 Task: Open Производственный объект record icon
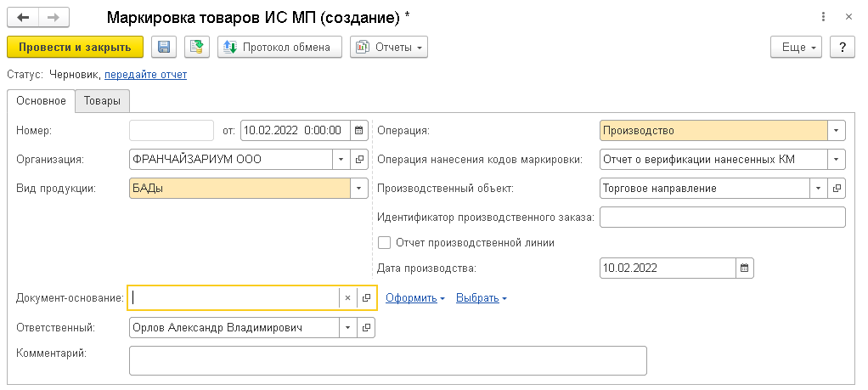(x=837, y=188)
